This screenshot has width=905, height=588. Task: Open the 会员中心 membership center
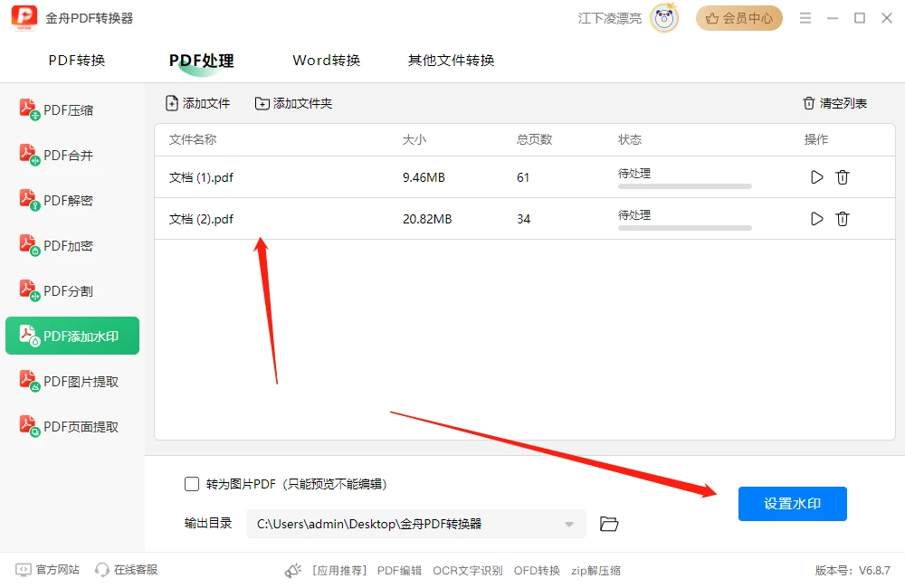pyautogui.click(x=739, y=17)
